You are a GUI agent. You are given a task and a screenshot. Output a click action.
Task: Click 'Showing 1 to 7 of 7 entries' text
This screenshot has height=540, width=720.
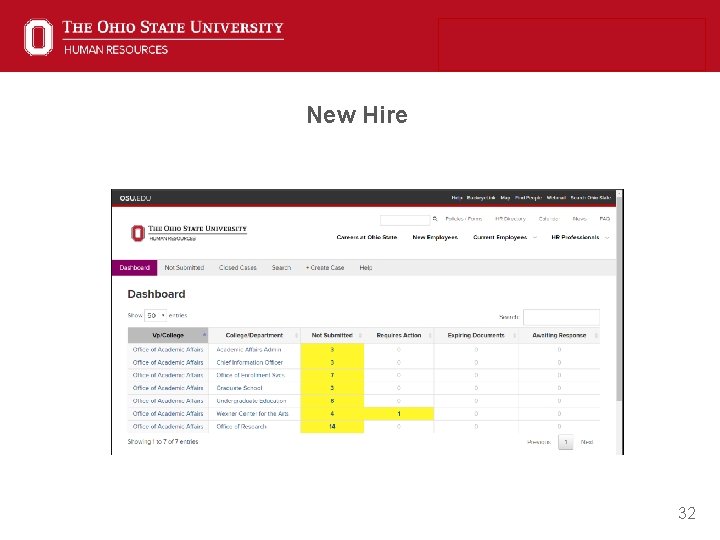click(163, 442)
